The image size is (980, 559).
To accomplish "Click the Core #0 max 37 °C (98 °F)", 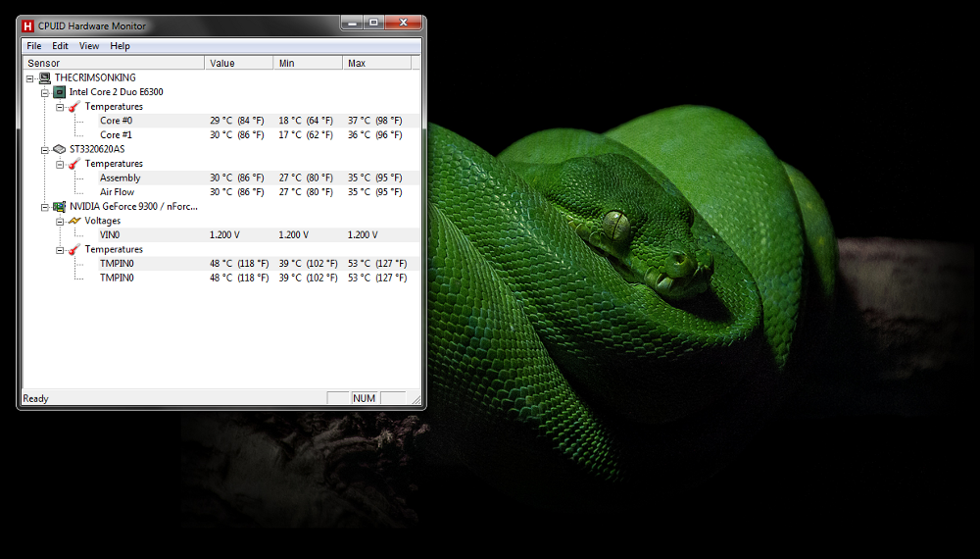I will pos(375,121).
